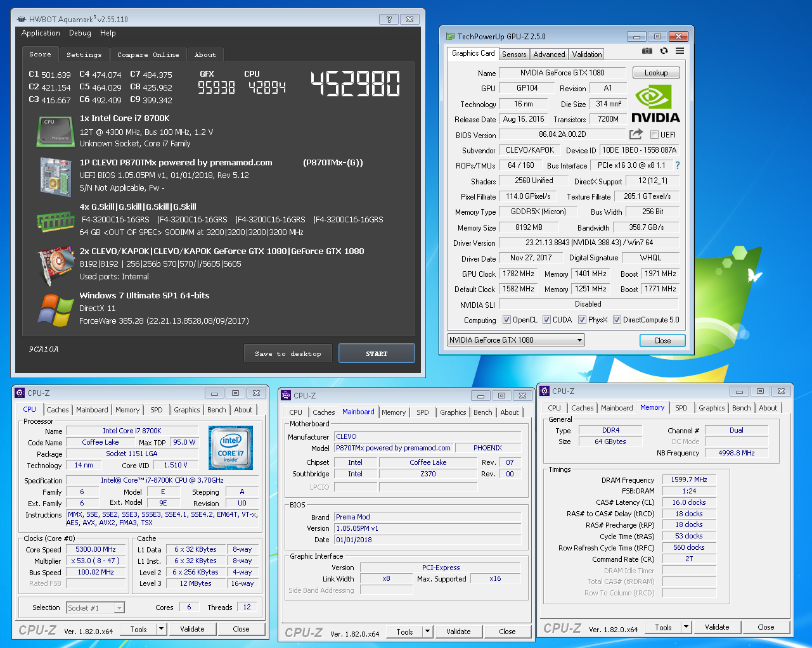Screen dimensions: 812x648
Task: Toggle the UEFI checkbox
Action: pyautogui.click(x=655, y=134)
